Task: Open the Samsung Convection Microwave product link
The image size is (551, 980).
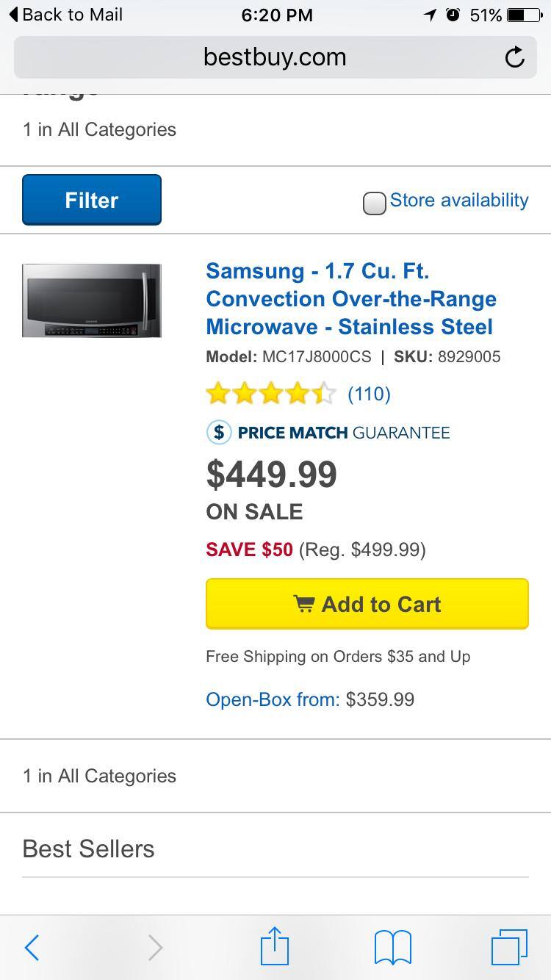Action: (351, 299)
